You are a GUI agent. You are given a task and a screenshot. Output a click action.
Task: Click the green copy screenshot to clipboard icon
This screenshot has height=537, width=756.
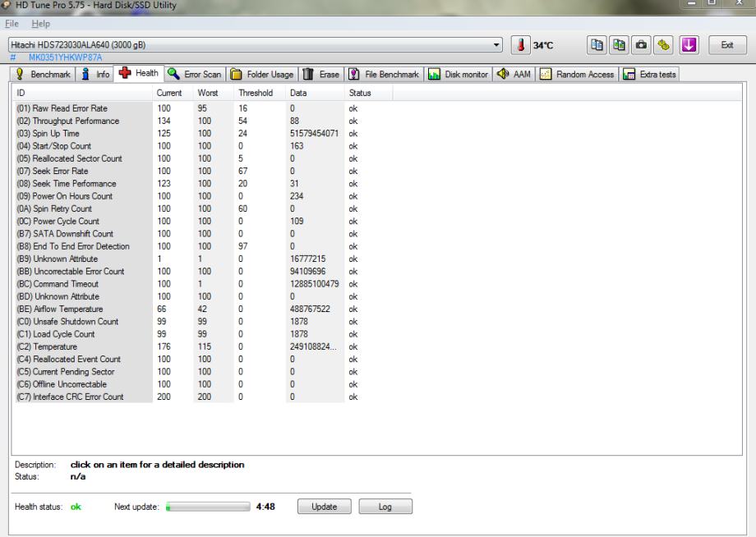[x=619, y=45]
